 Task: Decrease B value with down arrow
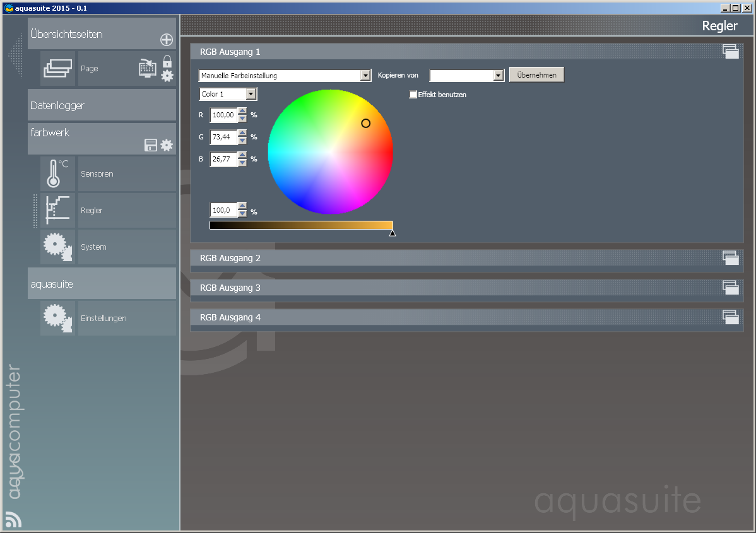[242, 163]
